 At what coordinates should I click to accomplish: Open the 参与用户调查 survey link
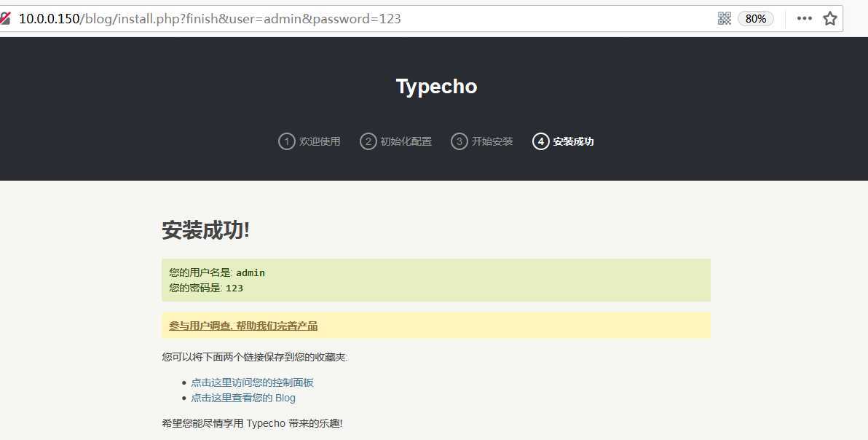click(x=243, y=326)
